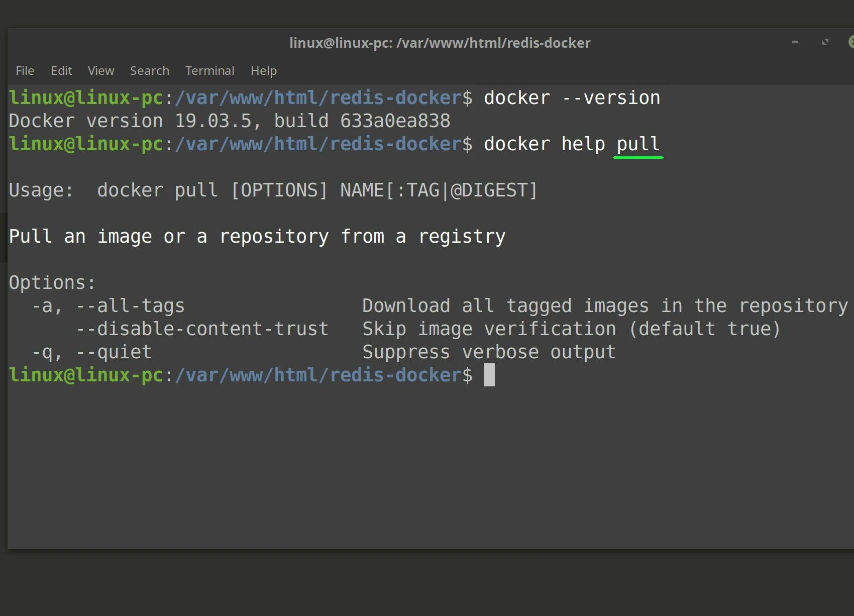Open the View menu
This screenshot has height=616, width=854.
tap(101, 71)
